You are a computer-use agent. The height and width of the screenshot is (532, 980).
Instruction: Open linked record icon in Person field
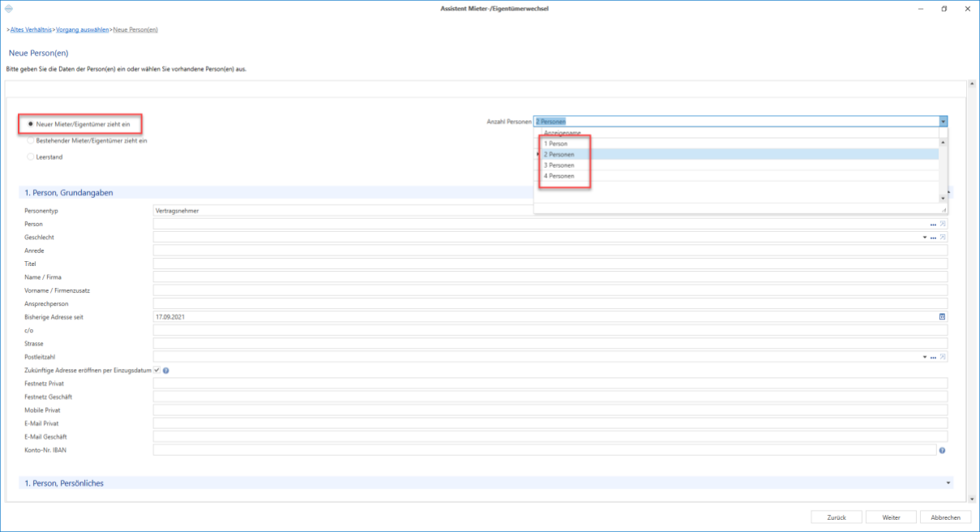[943, 224]
